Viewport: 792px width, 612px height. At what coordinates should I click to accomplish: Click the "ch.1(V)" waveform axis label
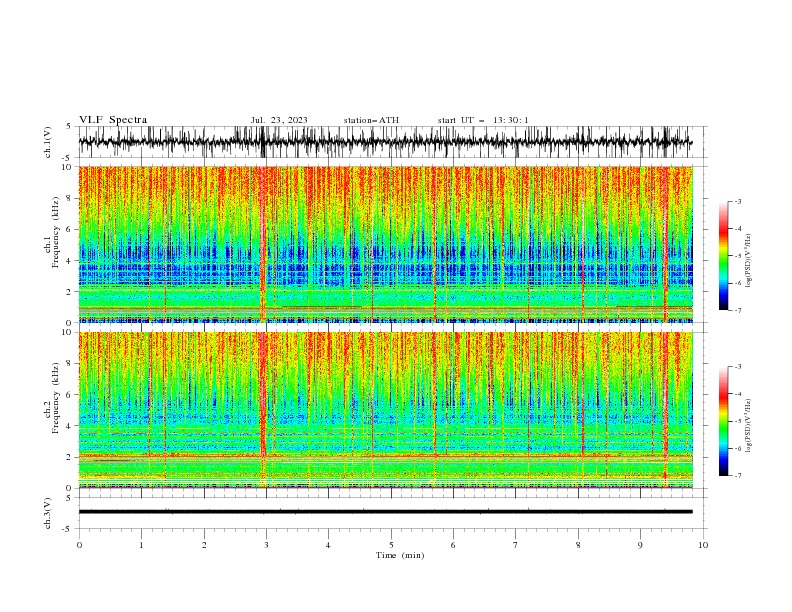tap(48, 142)
